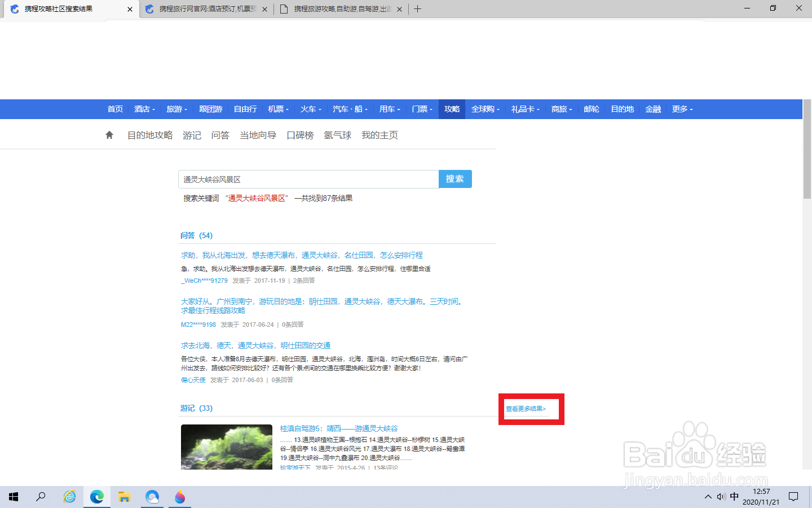The width and height of the screenshot is (812, 508).
Task: Open 目的地攻略 sub-navigation link
Action: click(x=150, y=135)
